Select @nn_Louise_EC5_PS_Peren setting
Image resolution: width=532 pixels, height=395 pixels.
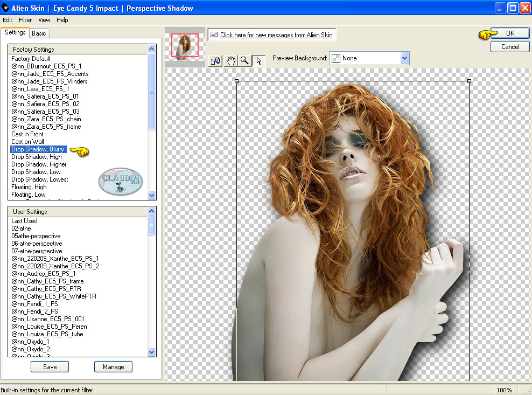point(49,327)
